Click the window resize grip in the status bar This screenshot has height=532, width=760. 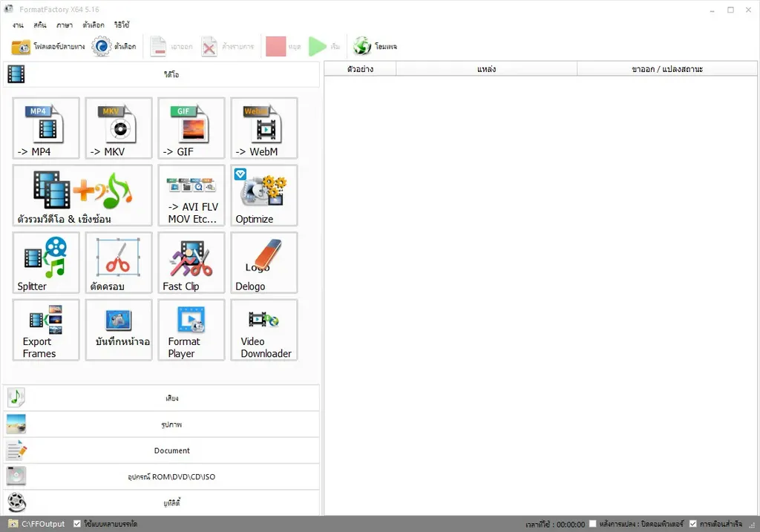[753, 525]
